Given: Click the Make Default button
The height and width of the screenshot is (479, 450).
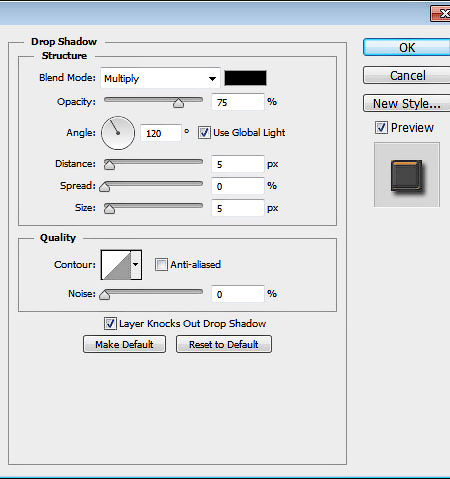Looking at the screenshot, I should pos(124,344).
